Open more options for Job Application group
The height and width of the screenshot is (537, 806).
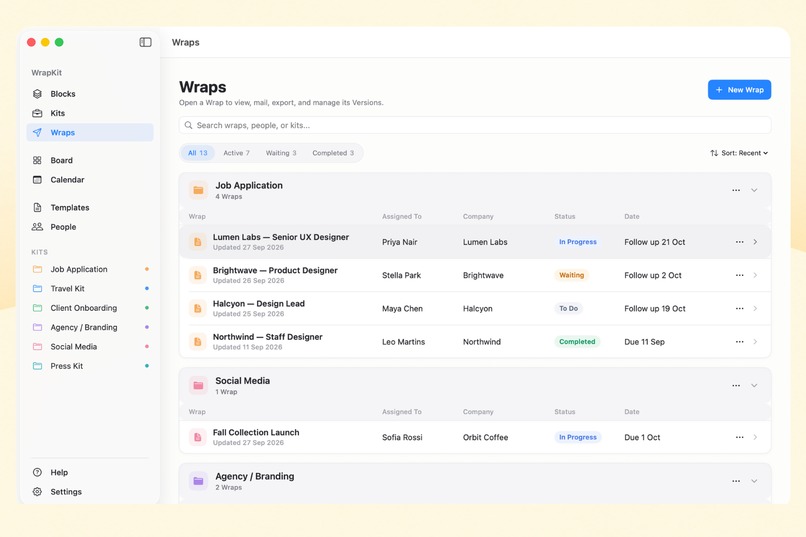pos(736,190)
